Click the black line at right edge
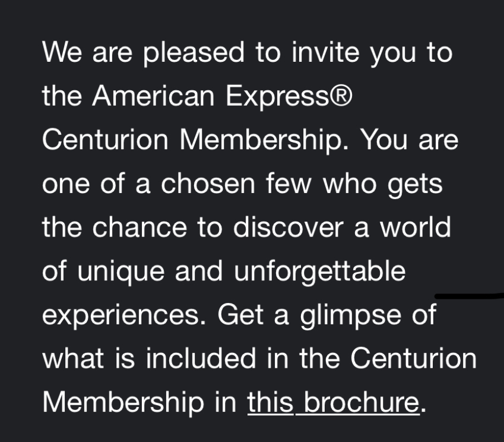The height and width of the screenshot is (442, 504). click(x=469, y=294)
